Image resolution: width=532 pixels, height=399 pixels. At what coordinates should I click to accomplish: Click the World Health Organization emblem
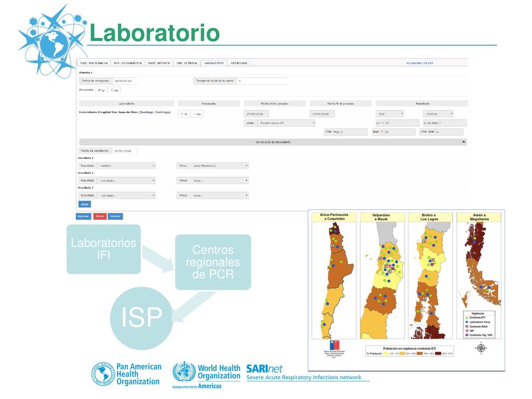click(x=184, y=372)
